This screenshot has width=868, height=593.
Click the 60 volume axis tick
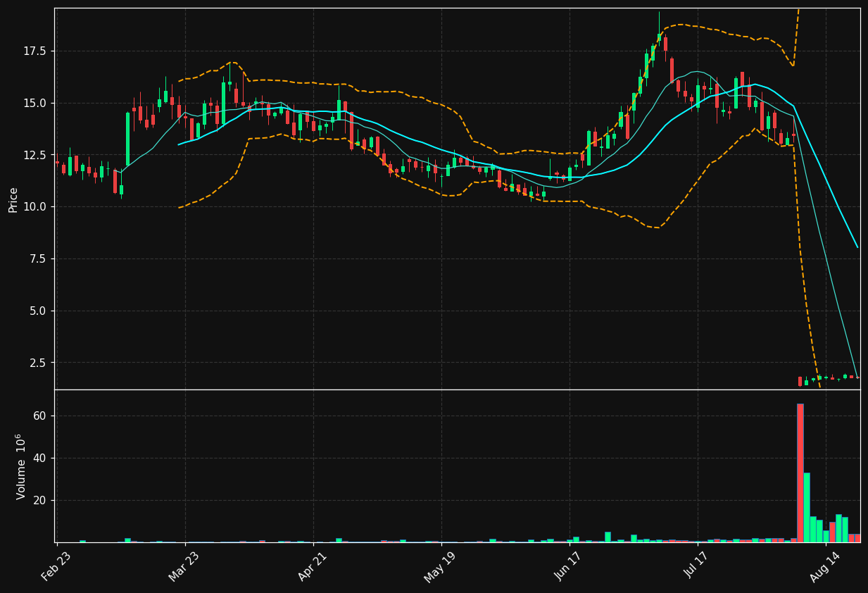40,416
